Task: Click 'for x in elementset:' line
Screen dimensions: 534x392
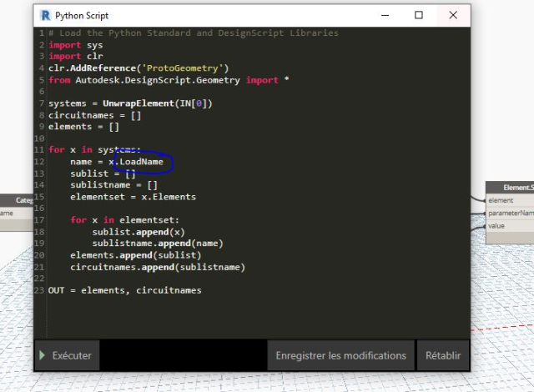Action: coord(124,220)
